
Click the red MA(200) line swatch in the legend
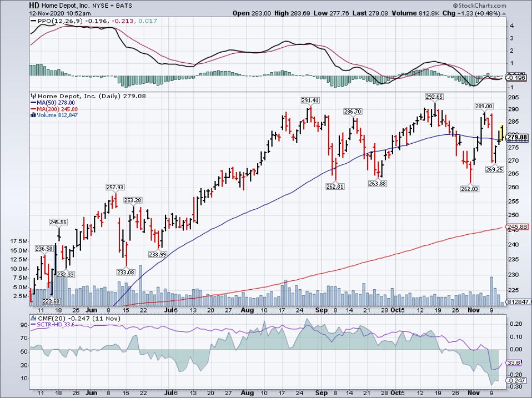tap(33, 109)
